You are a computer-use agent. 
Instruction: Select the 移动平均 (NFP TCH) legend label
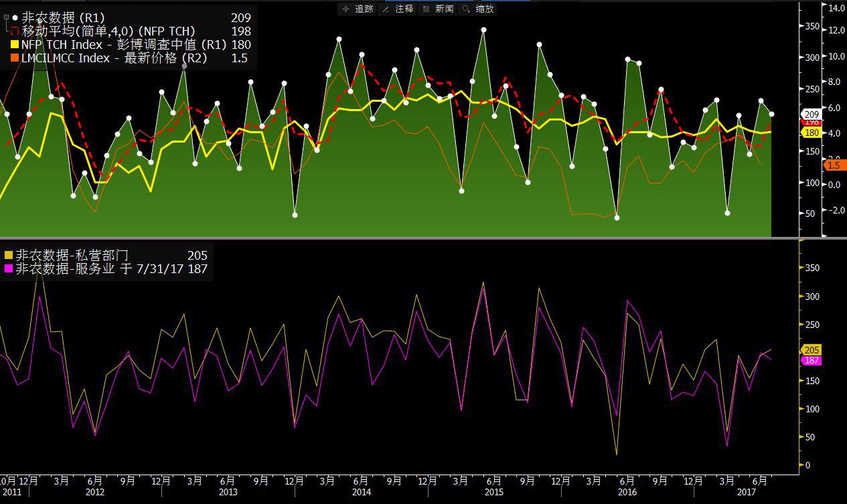(108, 31)
